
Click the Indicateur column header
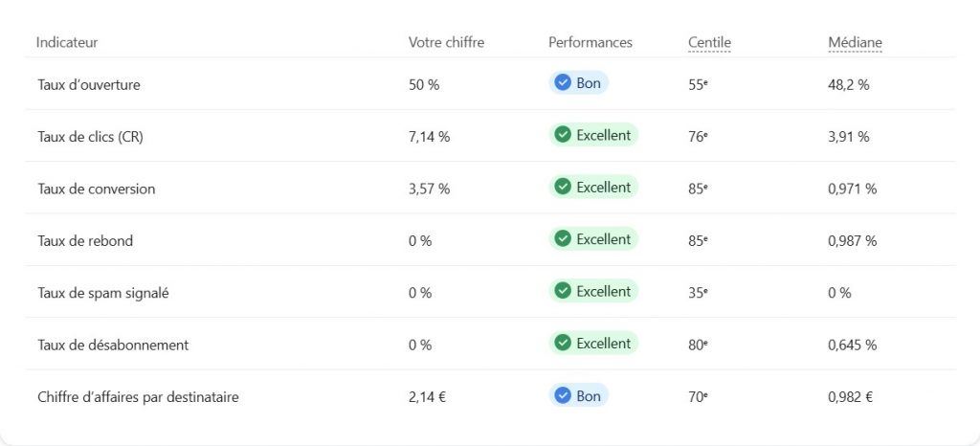click(67, 42)
